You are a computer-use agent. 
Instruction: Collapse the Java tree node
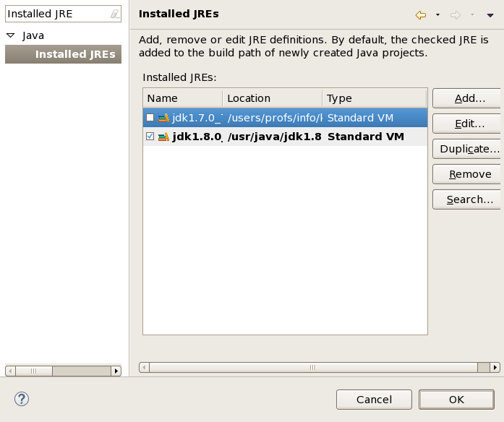11,35
